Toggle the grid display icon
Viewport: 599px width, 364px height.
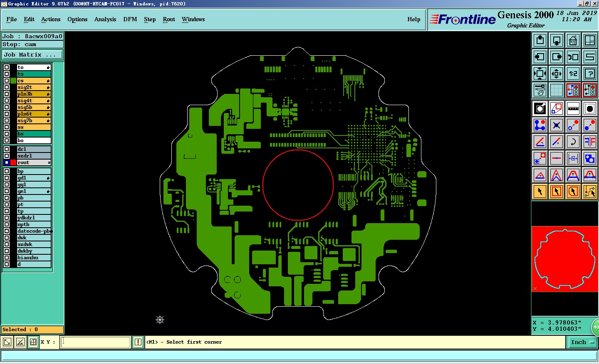557,90
